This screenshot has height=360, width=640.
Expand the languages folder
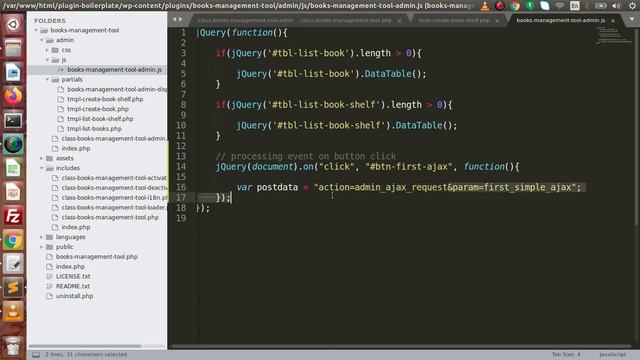(42, 237)
